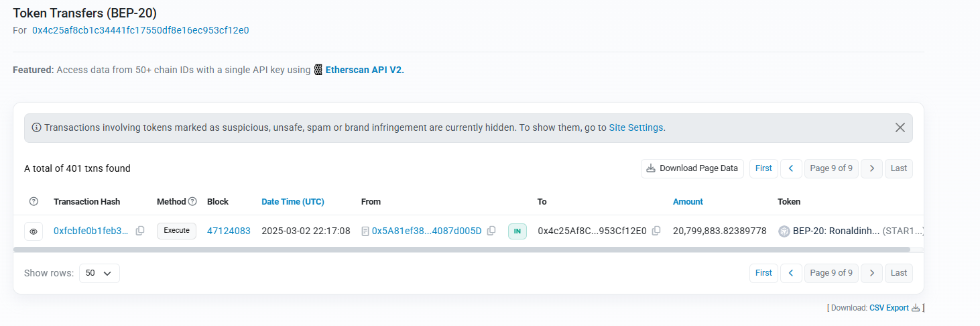This screenshot has width=980, height=326.
Task: Download the CSV Export file
Action: coord(889,308)
